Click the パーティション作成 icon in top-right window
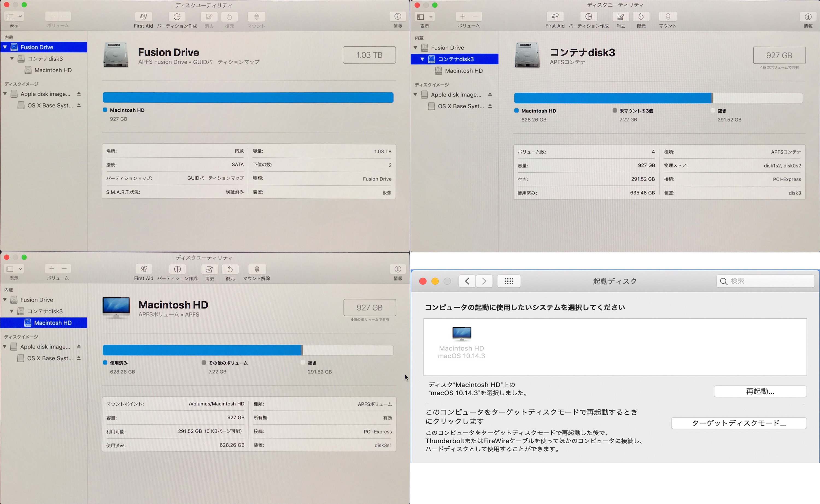The width and height of the screenshot is (820, 504). coord(588,17)
